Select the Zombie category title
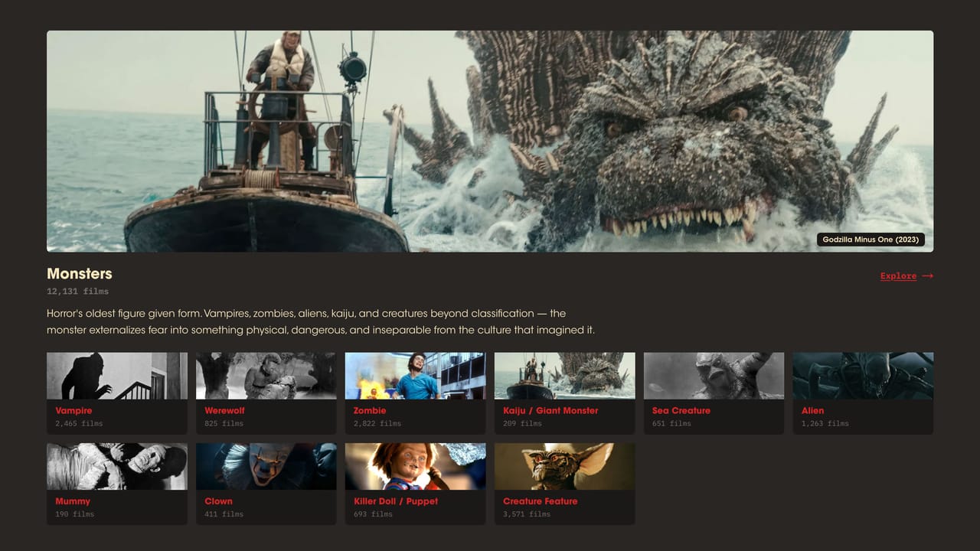This screenshot has height=551, width=980. (x=370, y=411)
